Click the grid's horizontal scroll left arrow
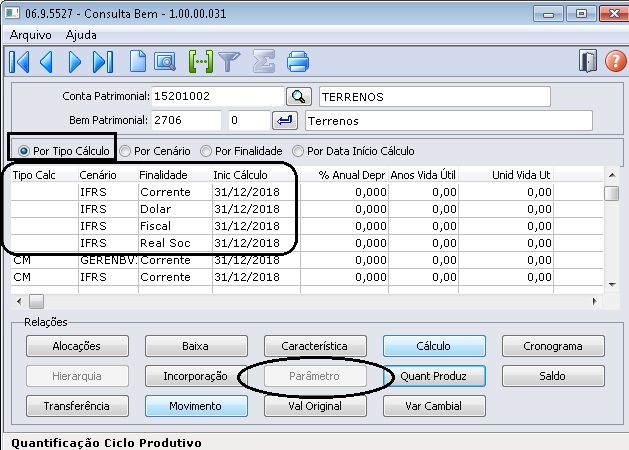The image size is (629, 450). pyautogui.click(x=19, y=301)
